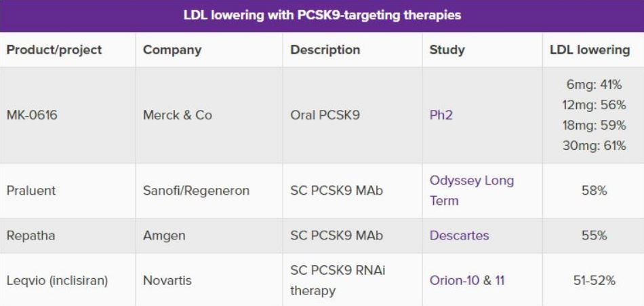Select the Novartis company cell

(x=167, y=280)
